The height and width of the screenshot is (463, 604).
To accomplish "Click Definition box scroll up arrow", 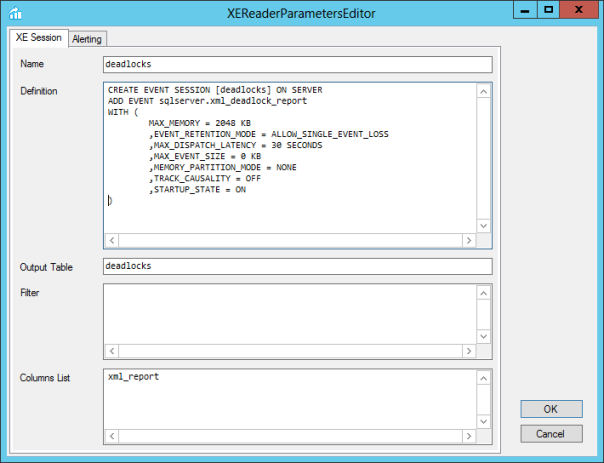I will tap(484, 91).
